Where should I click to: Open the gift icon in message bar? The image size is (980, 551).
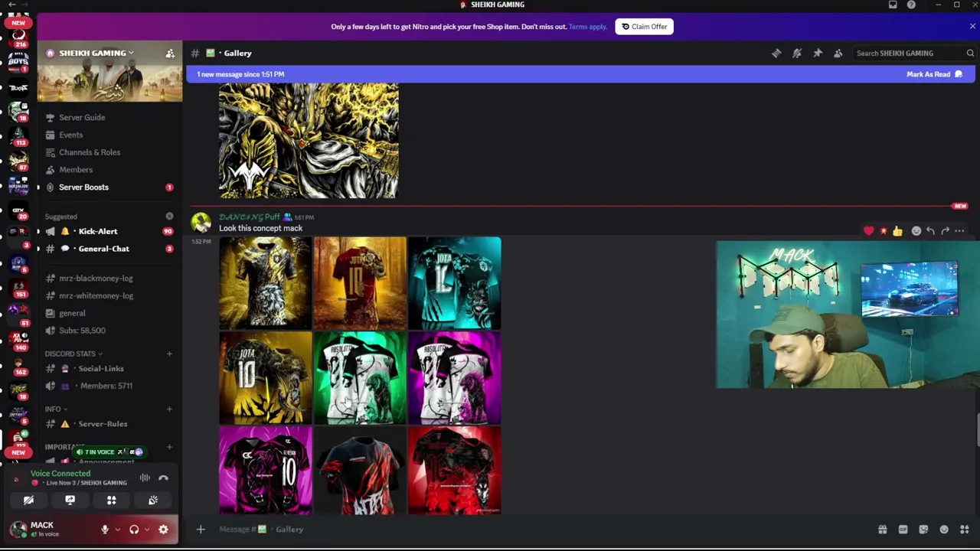(x=882, y=530)
